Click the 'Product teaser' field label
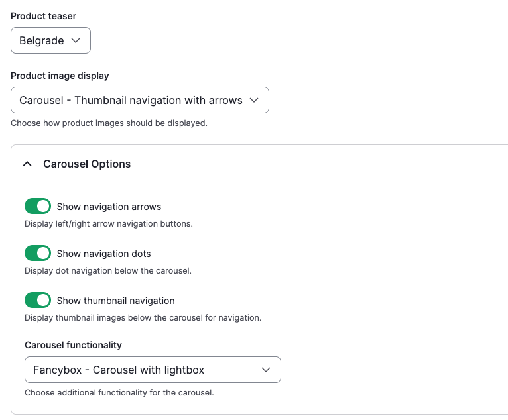Viewport: 508px width, 420px height. [43, 15]
